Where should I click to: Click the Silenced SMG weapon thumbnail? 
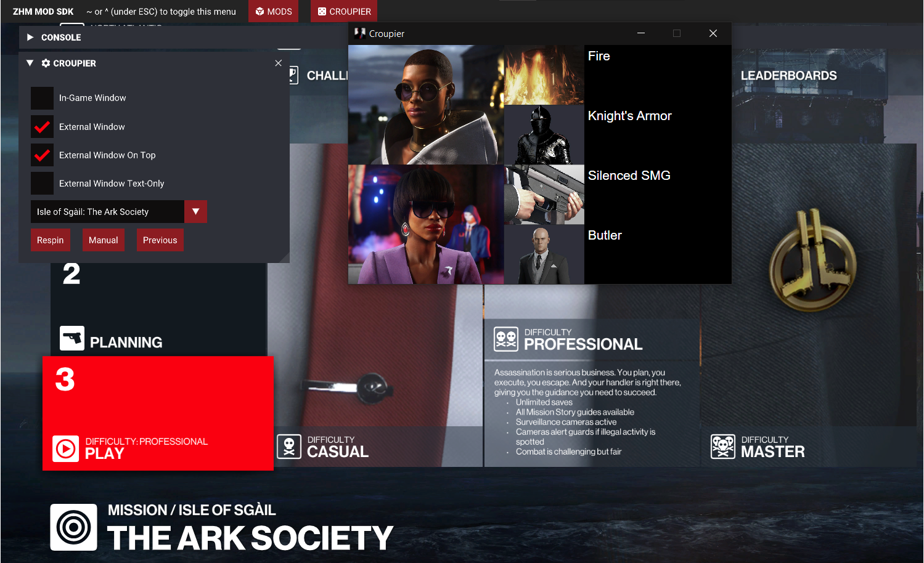(544, 194)
